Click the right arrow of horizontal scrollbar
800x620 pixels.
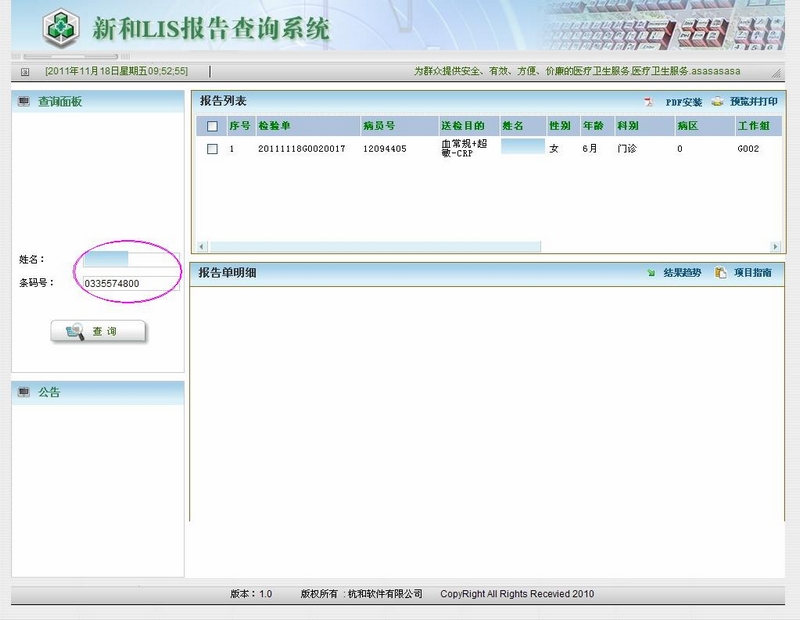(x=775, y=246)
